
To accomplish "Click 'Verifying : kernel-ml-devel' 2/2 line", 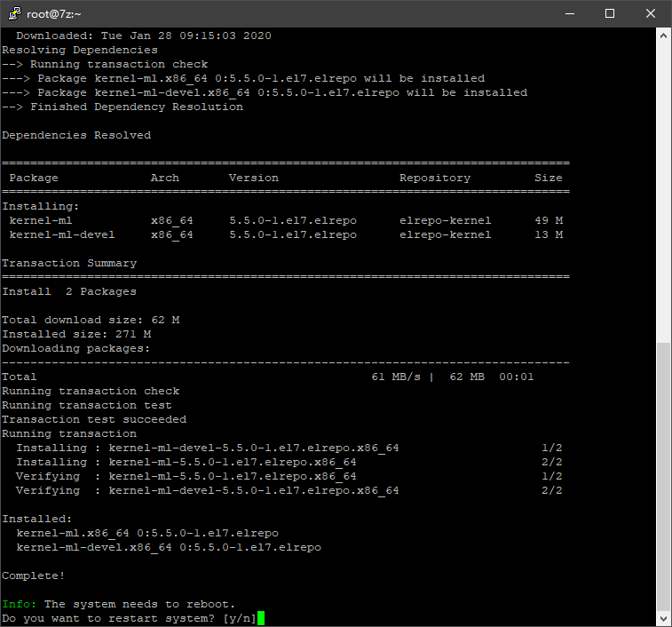I will click(289, 490).
